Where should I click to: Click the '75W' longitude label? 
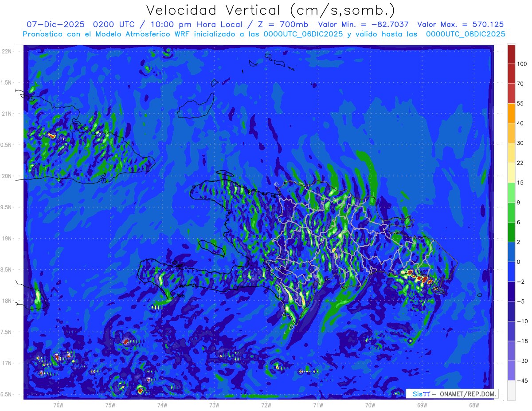pos(110,405)
